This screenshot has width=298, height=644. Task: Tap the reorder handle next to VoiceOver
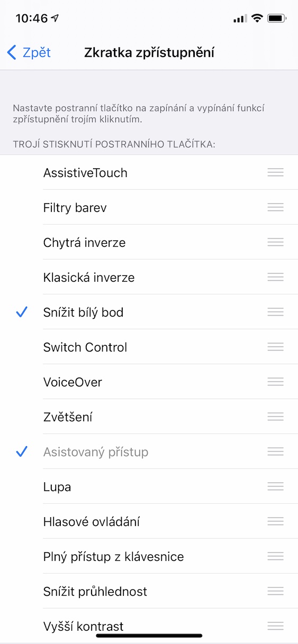click(275, 382)
